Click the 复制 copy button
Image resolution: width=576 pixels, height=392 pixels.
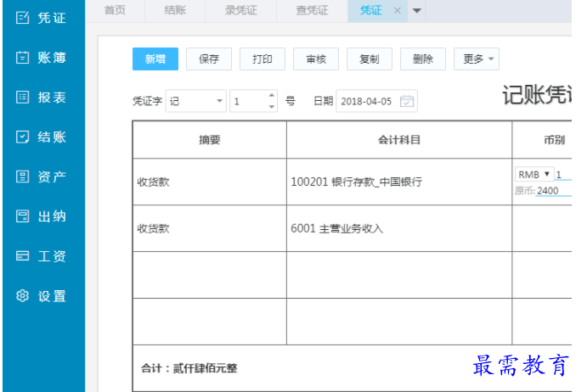click(370, 59)
